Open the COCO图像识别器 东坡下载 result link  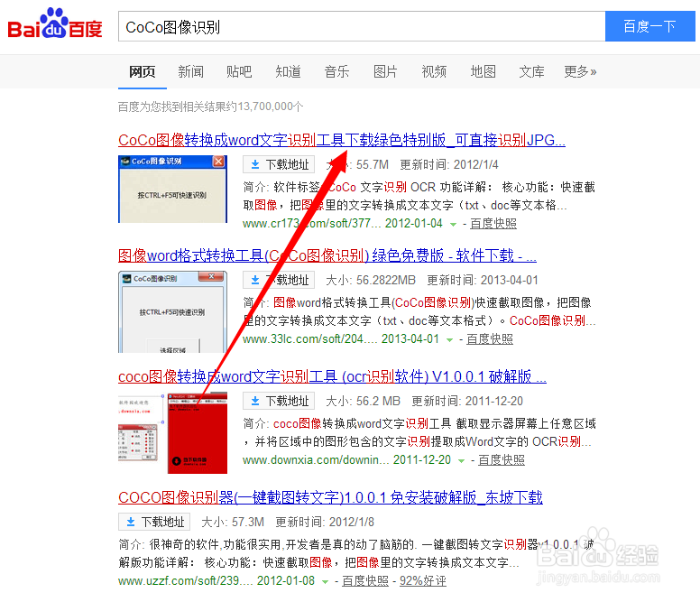[330, 497]
